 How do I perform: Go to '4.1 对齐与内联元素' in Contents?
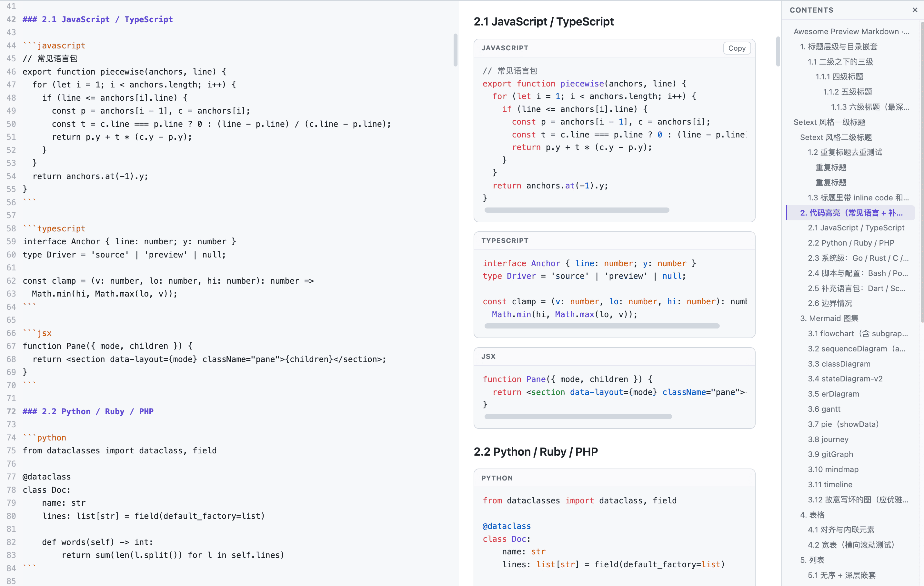pyautogui.click(x=841, y=530)
